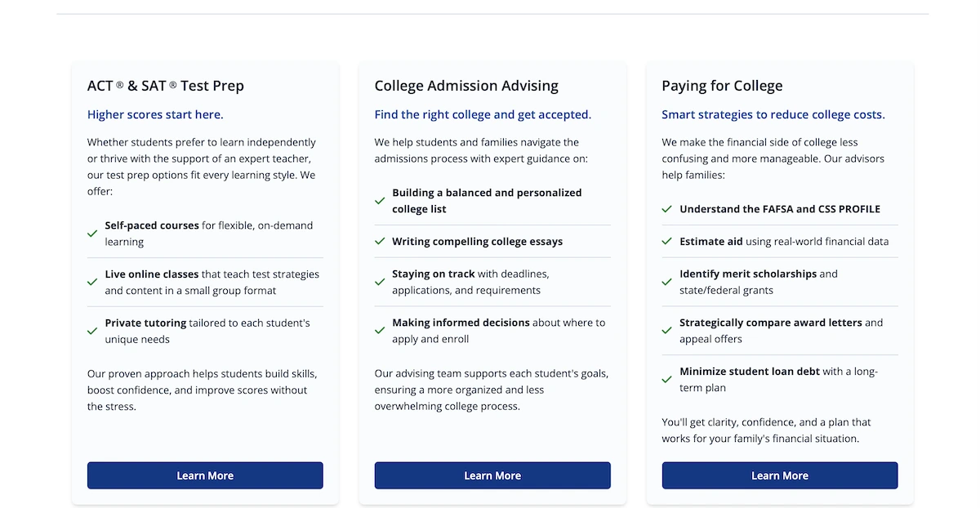Image resolution: width=980 pixels, height=508 pixels.
Task: Click the College Admission Advising heading
Action: click(466, 86)
